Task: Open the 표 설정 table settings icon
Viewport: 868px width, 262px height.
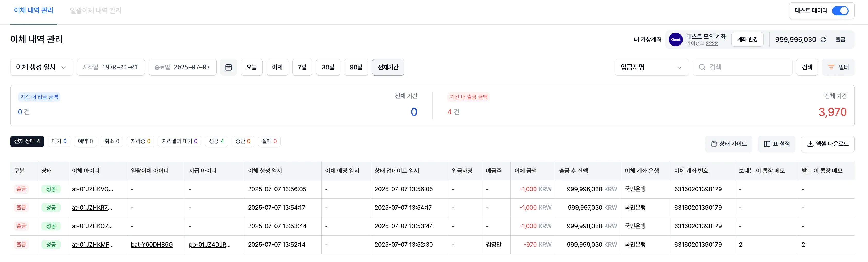Action: point(767,144)
